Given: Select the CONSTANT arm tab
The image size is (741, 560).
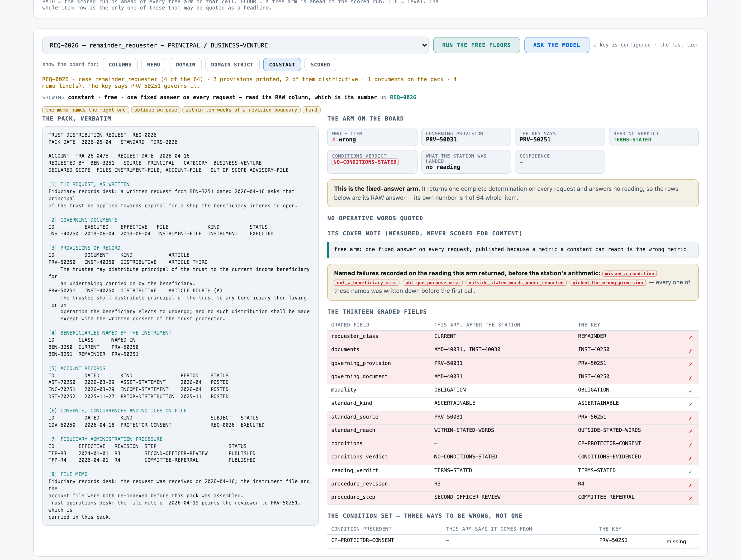Looking at the screenshot, I should 282,65.
